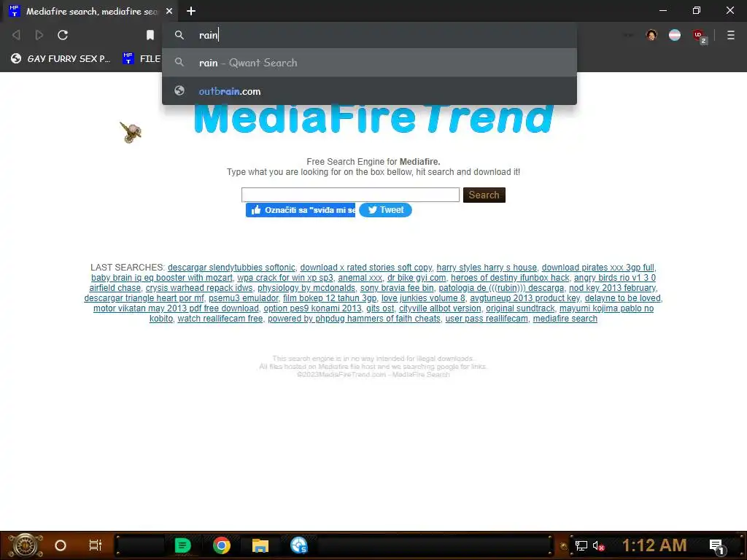This screenshot has height=560, width=747.
Task: Open Task View on the taskbar
Action: [x=96, y=545]
